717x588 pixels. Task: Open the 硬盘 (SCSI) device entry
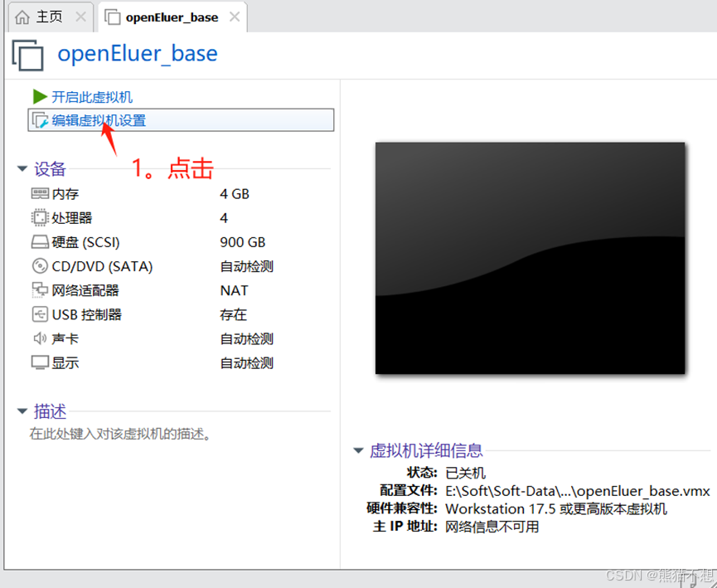(85, 242)
